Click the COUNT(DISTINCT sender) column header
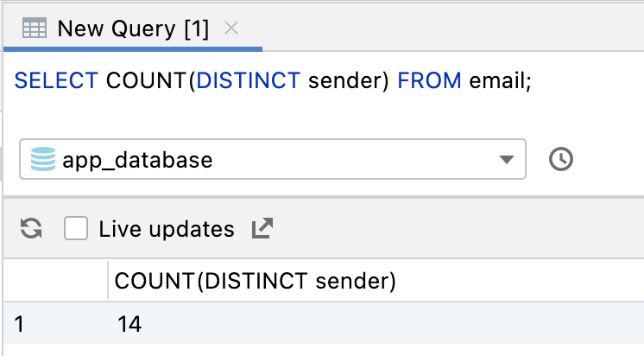Viewport: 644px width, 356px height. (x=255, y=280)
